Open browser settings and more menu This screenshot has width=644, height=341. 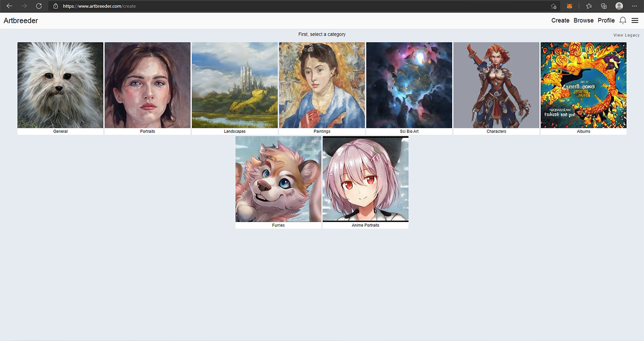point(634,6)
